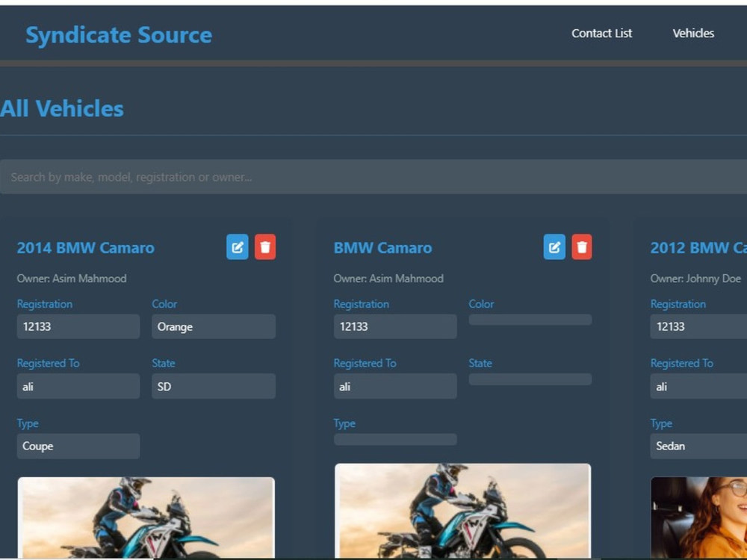The width and height of the screenshot is (747, 560).
Task: Open the Contact List page
Action: [601, 33]
